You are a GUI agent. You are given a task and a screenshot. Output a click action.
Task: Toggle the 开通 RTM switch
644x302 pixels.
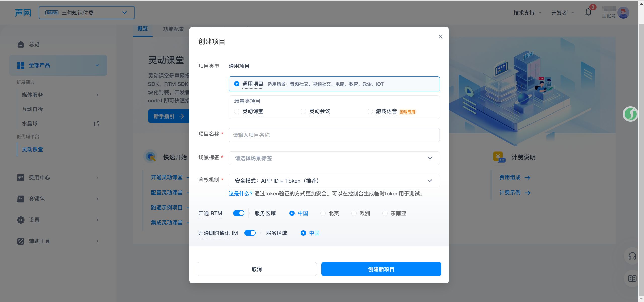(238, 213)
